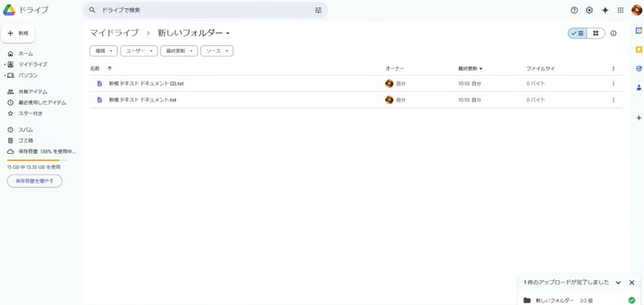Open the 新しいフォルダー breadcrumb dropdown

tap(228, 33)
